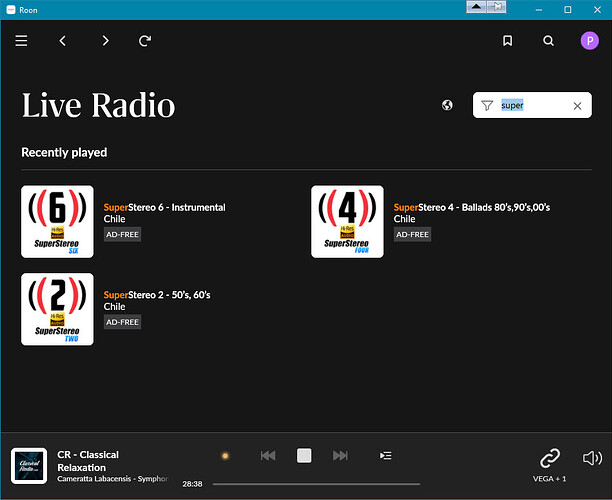Select SuperStereo 2 - 50's, 60's title
Viewport: 612px width, 500px height.
(x=157, y=295)
